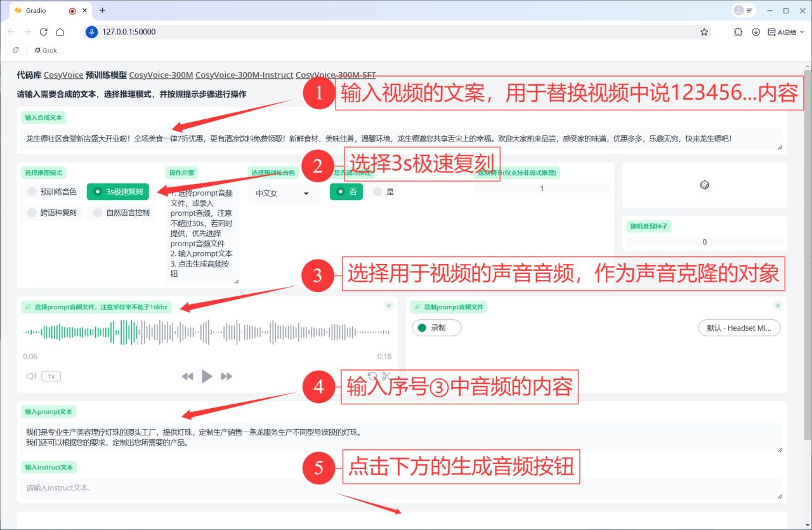Select the 自然语言控制 inference mode
Viewport: 812px width, 530px height.
[x=121, y=213]
